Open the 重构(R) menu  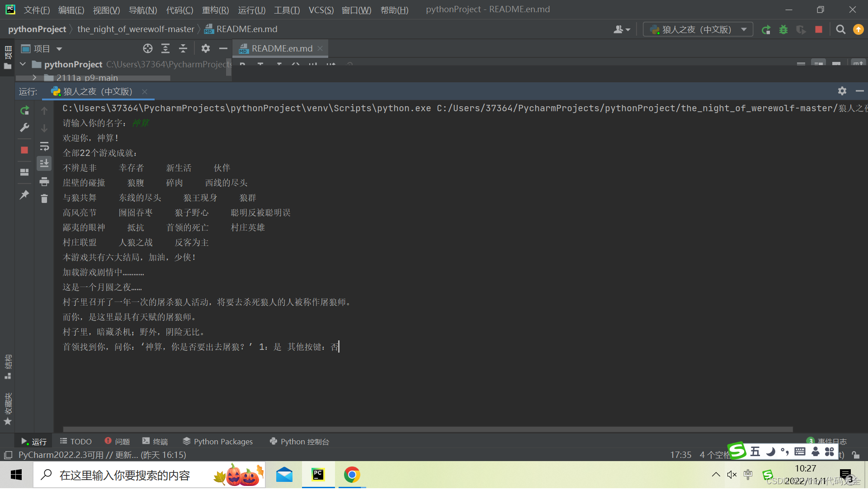coord(215,10)
